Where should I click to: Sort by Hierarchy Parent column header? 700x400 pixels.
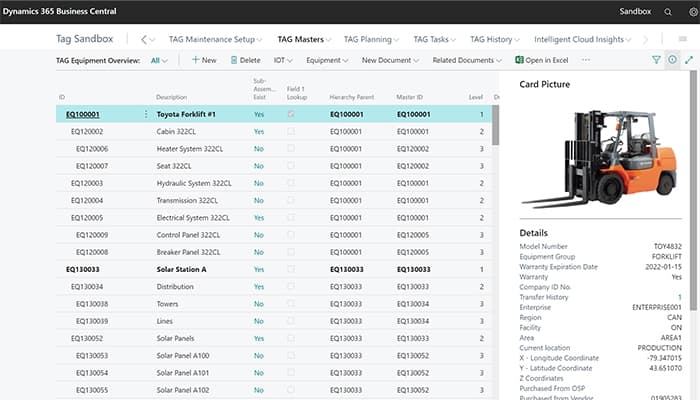(x=352, y=97)
